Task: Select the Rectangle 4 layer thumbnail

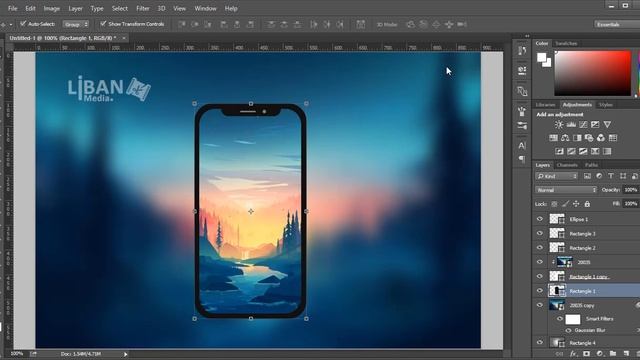Action: pyautogui.click(x=557, y=343)
